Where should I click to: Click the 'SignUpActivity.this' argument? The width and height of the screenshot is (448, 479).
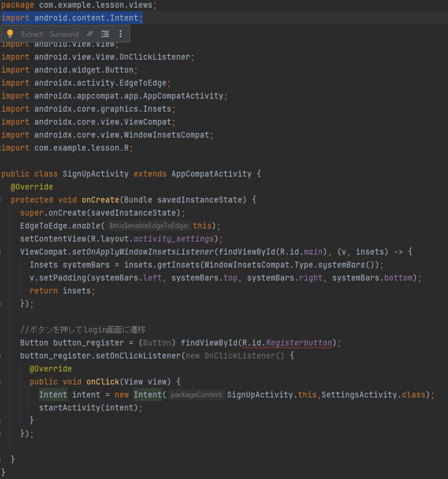(272, 395)
